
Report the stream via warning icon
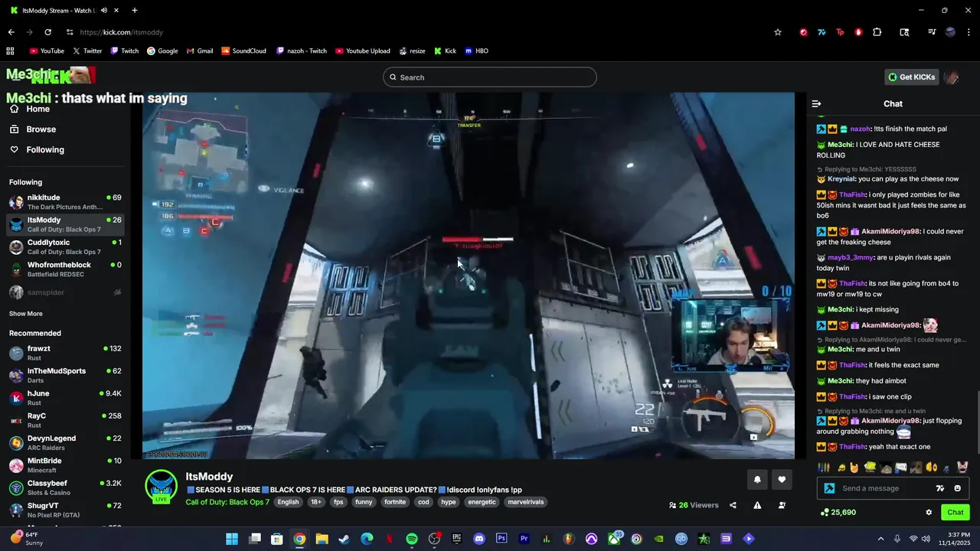pyautogui.click(x=757, y=505)
